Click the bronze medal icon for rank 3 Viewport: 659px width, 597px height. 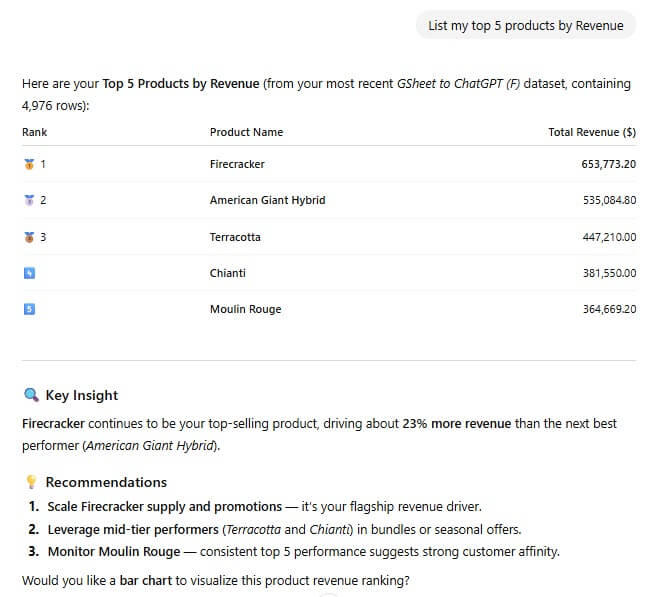pyautogui.click(x=28, y=237)
